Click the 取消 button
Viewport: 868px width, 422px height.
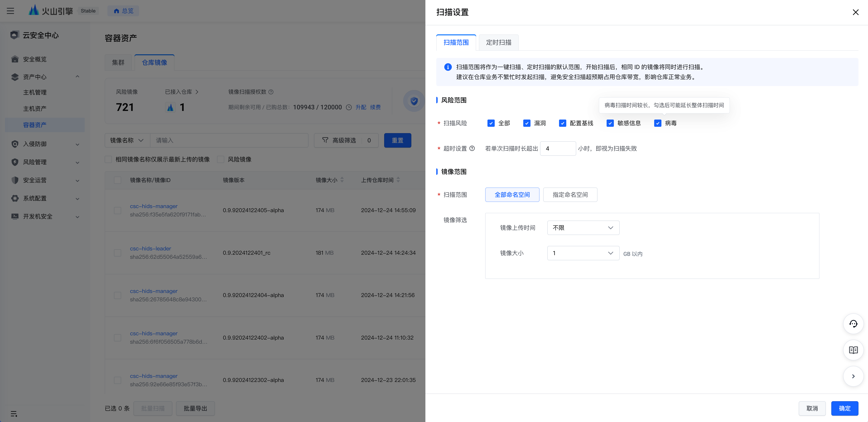point(812,408)
